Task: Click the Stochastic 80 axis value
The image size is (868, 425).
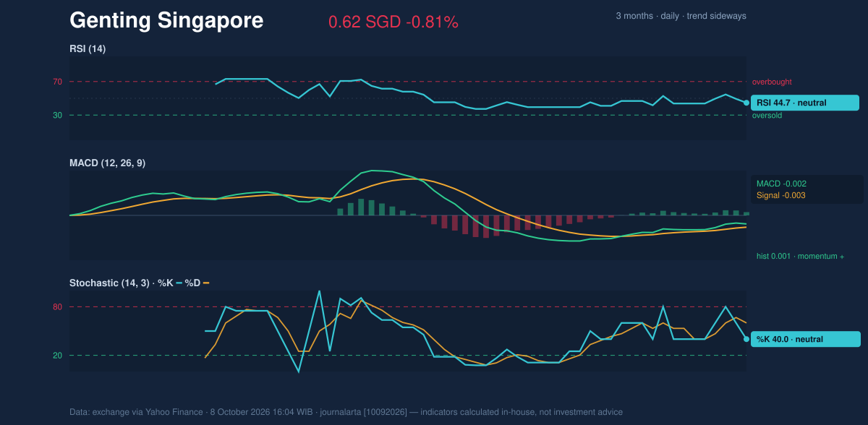Action: [x=57, y=307]
